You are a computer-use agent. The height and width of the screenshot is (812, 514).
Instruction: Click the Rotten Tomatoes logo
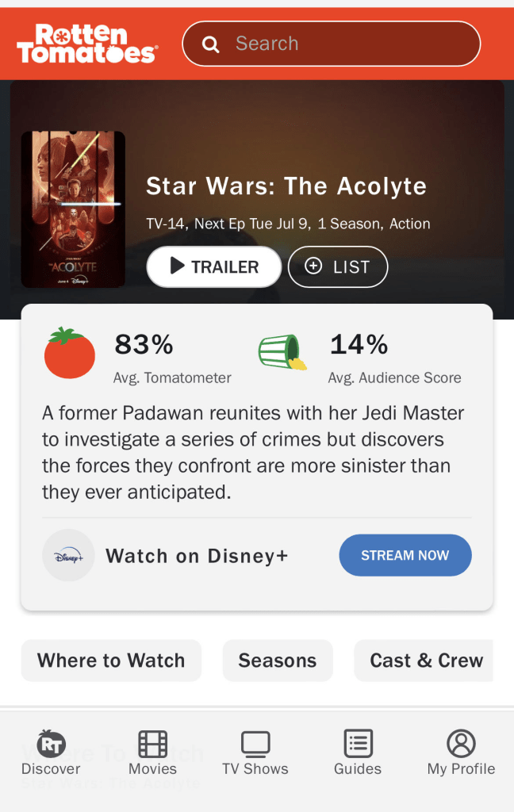(87, 44)
